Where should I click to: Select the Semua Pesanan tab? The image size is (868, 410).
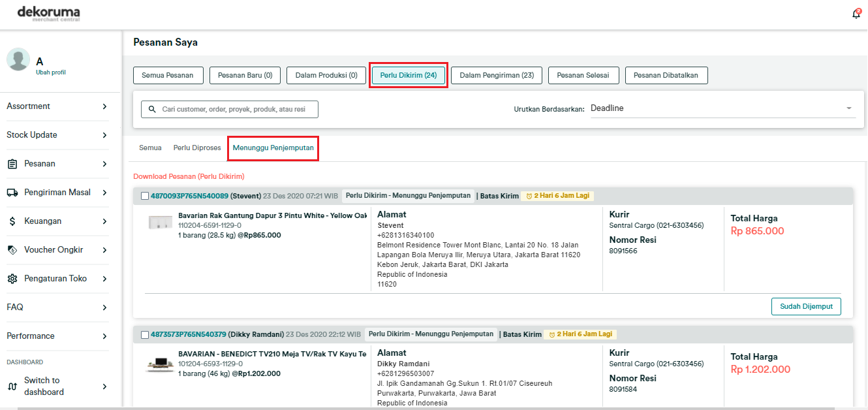(168, 75)
